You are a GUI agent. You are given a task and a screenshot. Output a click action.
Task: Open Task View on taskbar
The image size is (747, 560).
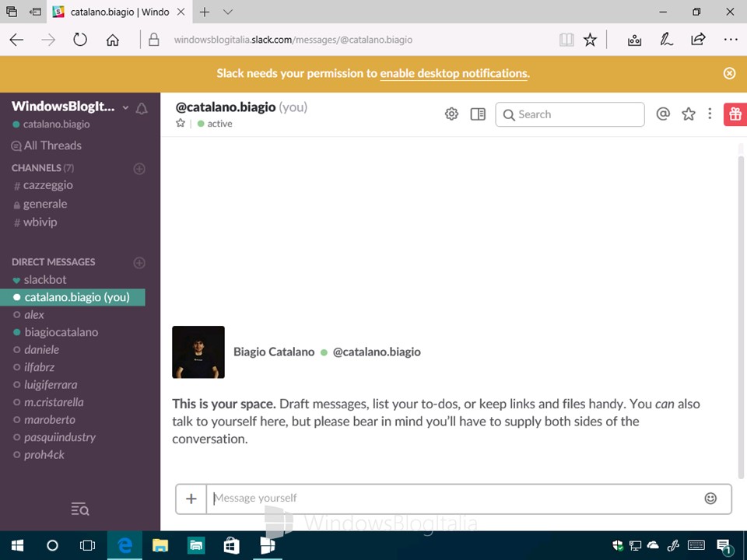[87, 546]
